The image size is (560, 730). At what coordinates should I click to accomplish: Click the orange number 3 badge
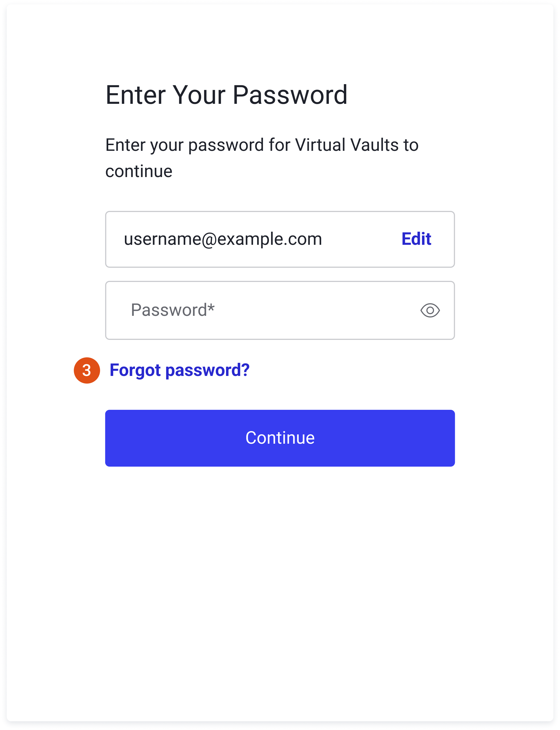(x=87, y=370)
